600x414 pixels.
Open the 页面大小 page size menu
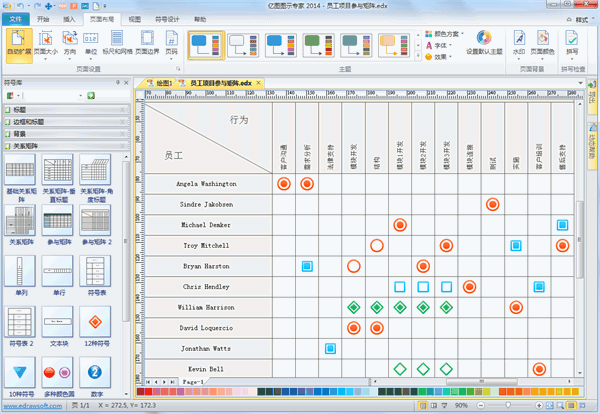click(x=46, y=46)
